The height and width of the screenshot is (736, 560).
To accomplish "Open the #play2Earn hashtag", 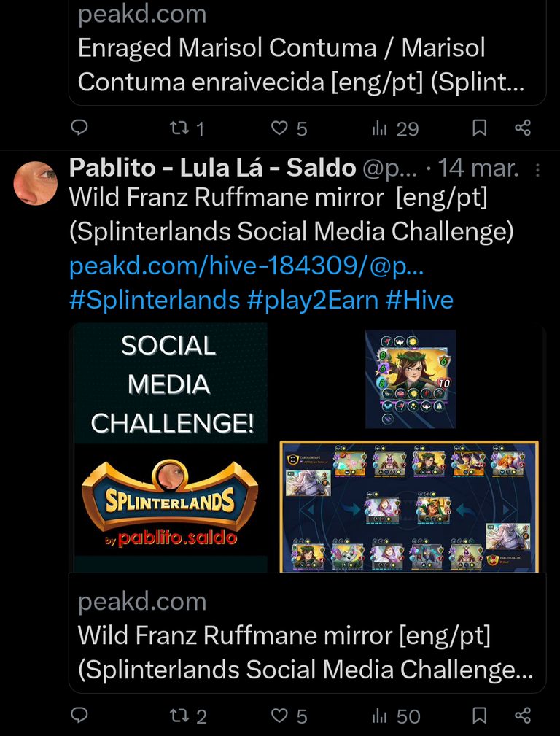I will pos(312,300).
